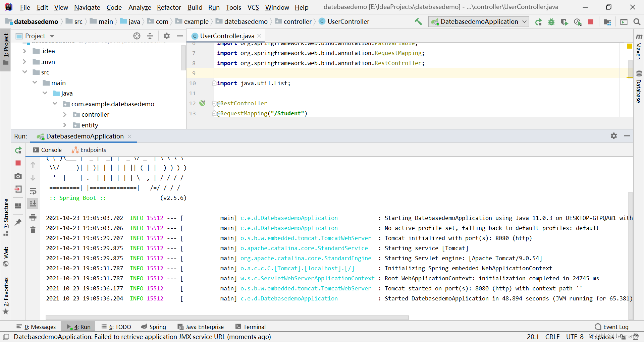The width and height of the screenshot is (644, 342).
Task: Expand the controller package
Action: pyautogui.click(x=65, y=114)
